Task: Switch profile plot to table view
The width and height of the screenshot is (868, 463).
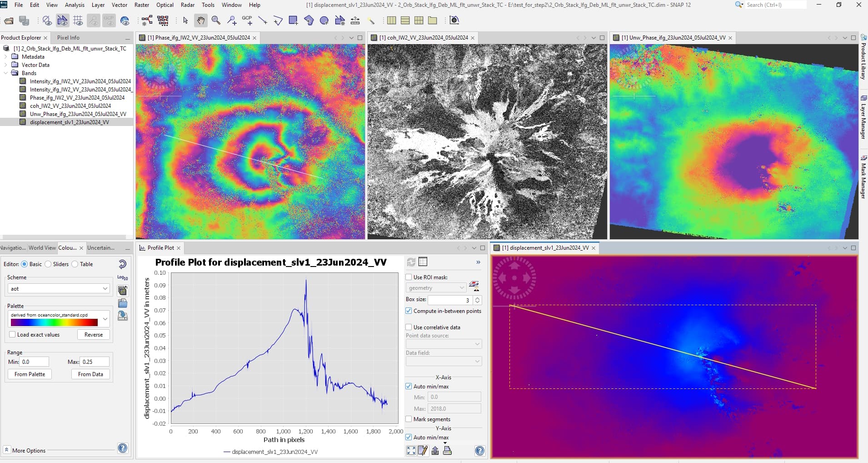Action: click(423, 262)
